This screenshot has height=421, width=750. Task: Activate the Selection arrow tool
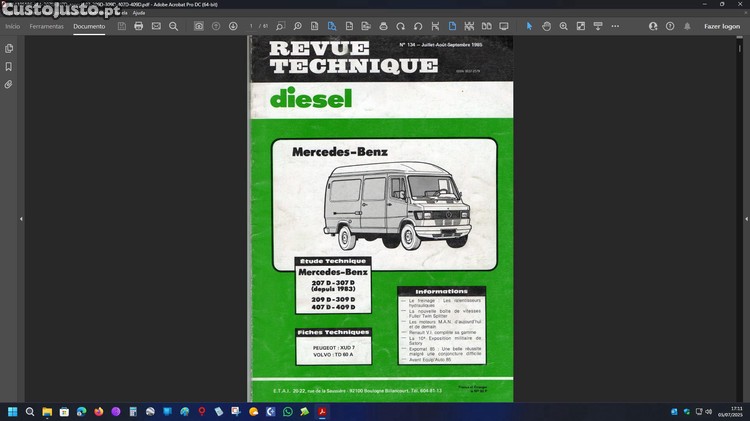[x=530, y=26]
